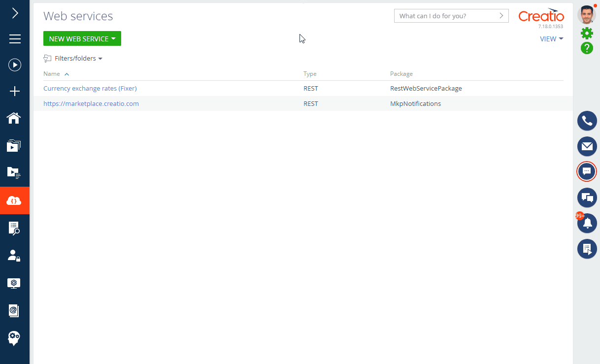Expand the left navigation panel chevron

click(x=15, y=13)
